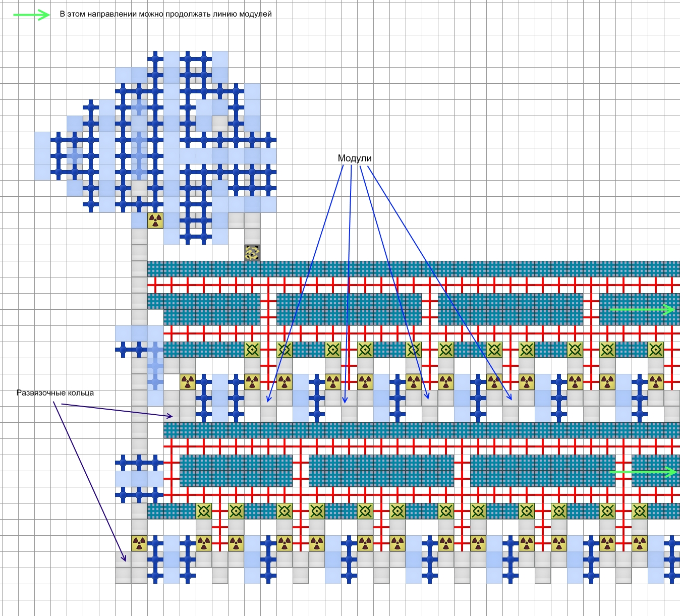
Task: Click the legend text about continuing module line
Action: 165,14
